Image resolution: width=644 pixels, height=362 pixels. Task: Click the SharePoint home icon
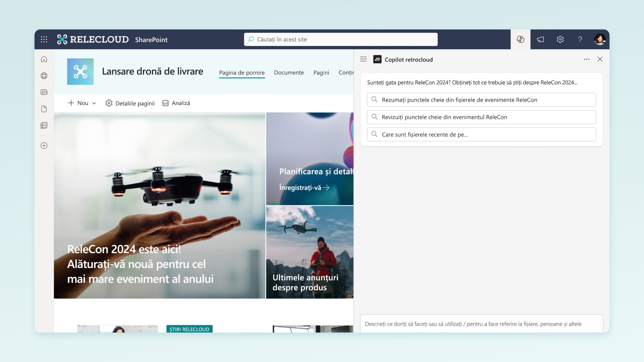pyautogui.click(x=44, y=59)
